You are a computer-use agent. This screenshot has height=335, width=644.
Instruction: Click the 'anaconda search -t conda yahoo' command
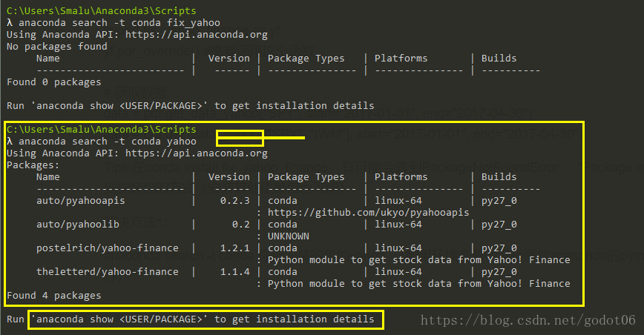[x=107, y=141]
